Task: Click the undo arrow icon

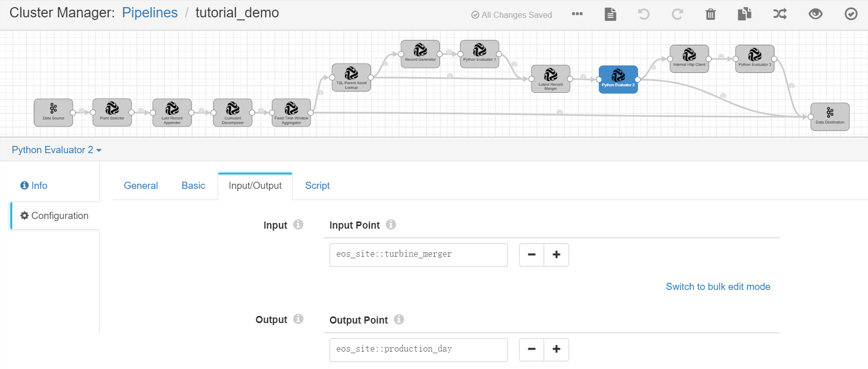Action: 644,14
